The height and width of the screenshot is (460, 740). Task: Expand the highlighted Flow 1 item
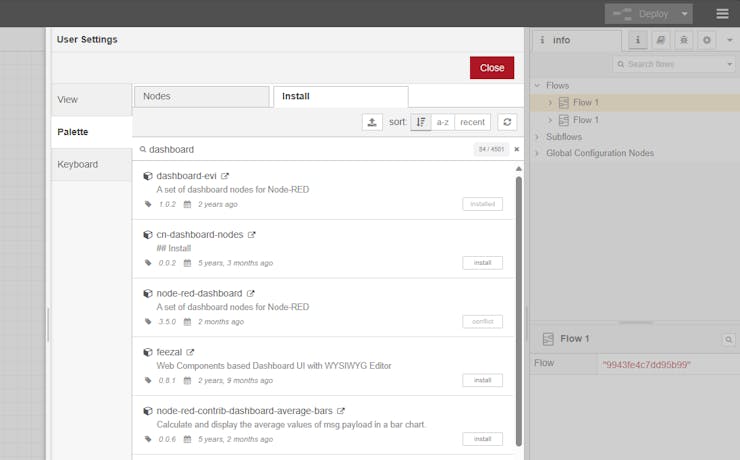point(550,102)
